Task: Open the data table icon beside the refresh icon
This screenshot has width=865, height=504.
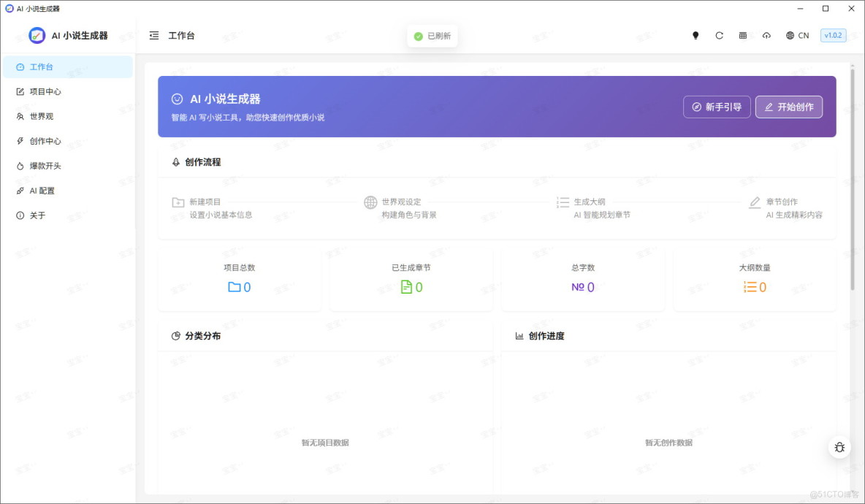Action: click(742, 35)
